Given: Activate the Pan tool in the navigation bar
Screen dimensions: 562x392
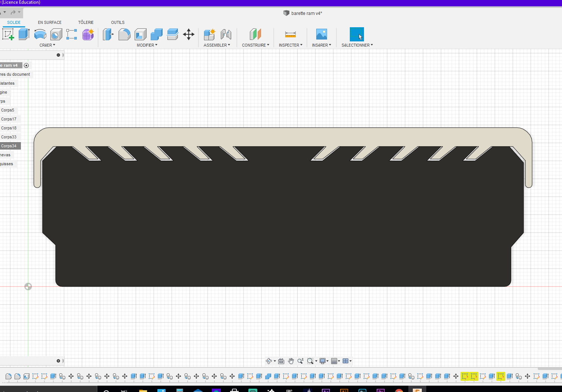Looking at the screenshot, I should coord(291,361).
